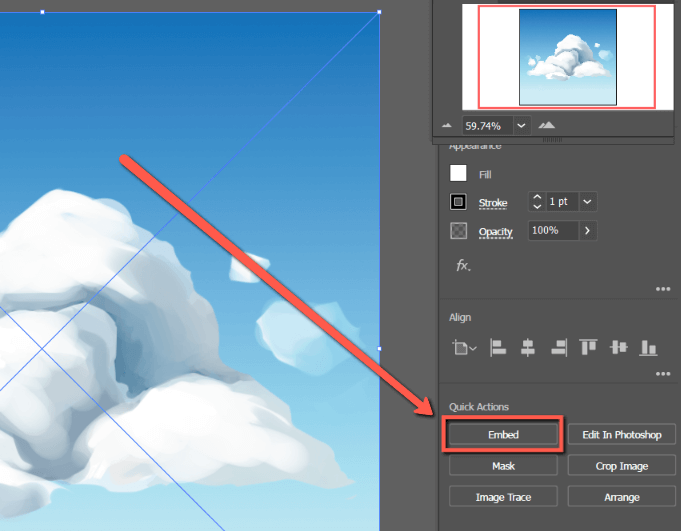Click Vertical Align Top icon
The width and height of the screenshot is (681, 531).
(x=588, y=347)
